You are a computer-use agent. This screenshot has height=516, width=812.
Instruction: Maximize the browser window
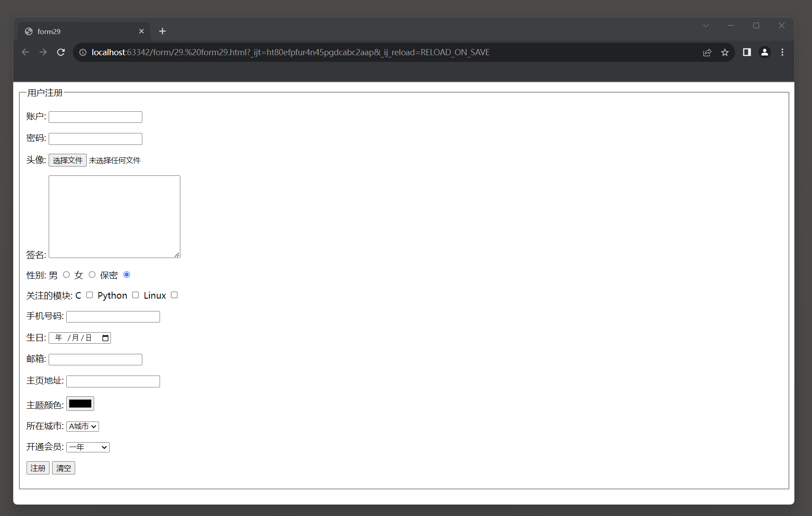click(x=756, y=26)
